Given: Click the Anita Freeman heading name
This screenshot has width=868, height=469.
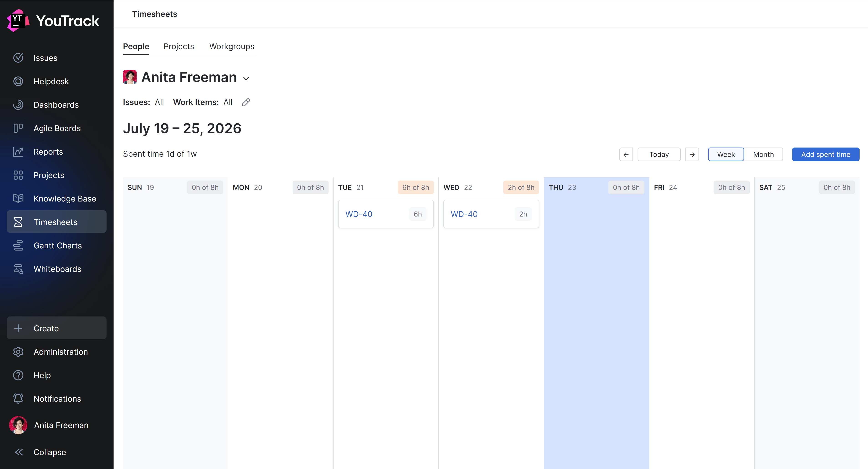Looking at the screenshot, I should pyautogui.click(x=189, y=77).
